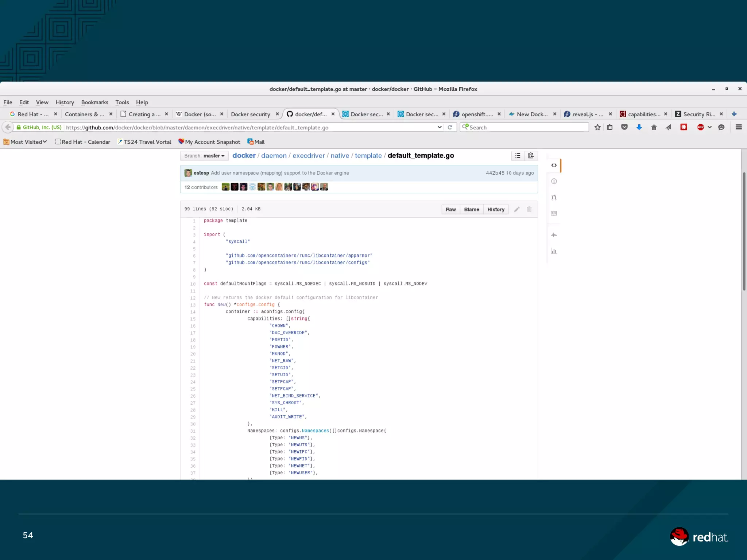Screen dimensions: 747x560
Task: Click copy file path clipboard icon
Action: click(x=531, y=156)
